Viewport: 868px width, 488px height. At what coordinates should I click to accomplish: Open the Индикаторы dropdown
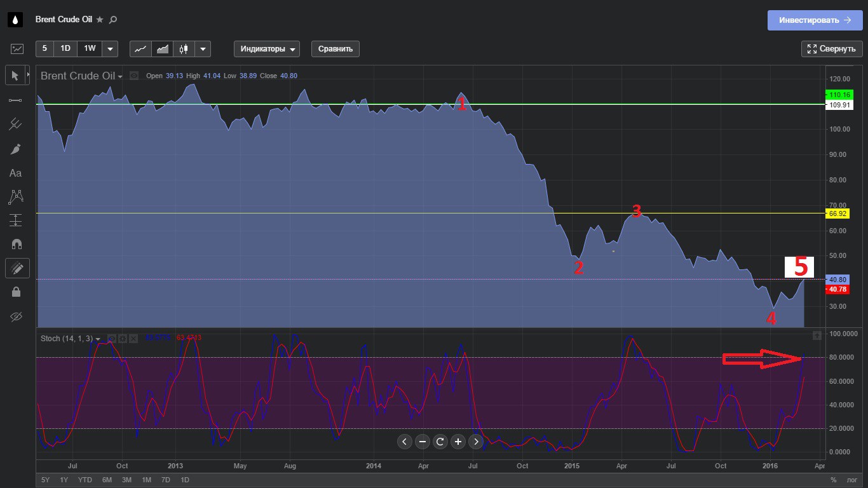[x=267, y=49]
